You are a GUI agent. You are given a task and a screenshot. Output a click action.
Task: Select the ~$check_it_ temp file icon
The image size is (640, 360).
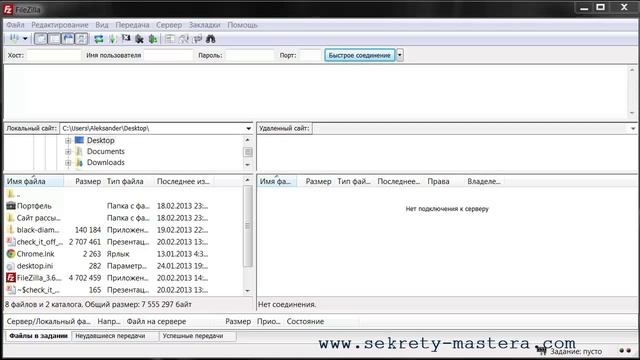coord(11,290)
